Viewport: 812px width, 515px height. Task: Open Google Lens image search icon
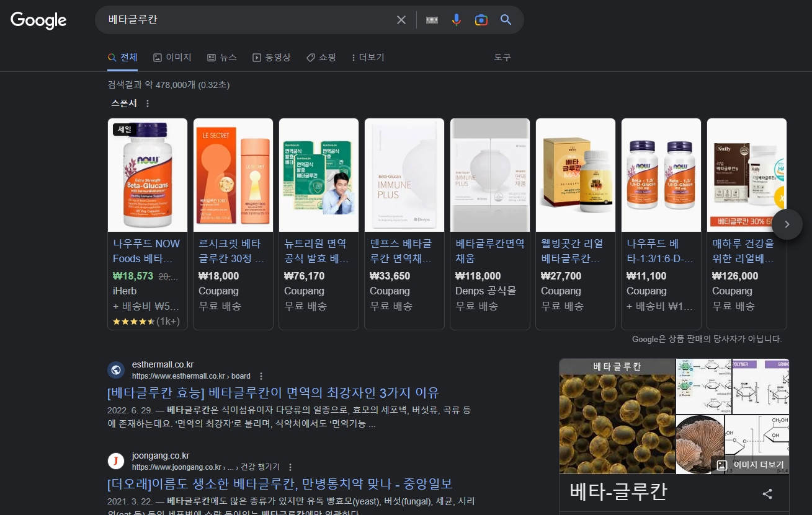pyautogui.click(x=481, y=20)
